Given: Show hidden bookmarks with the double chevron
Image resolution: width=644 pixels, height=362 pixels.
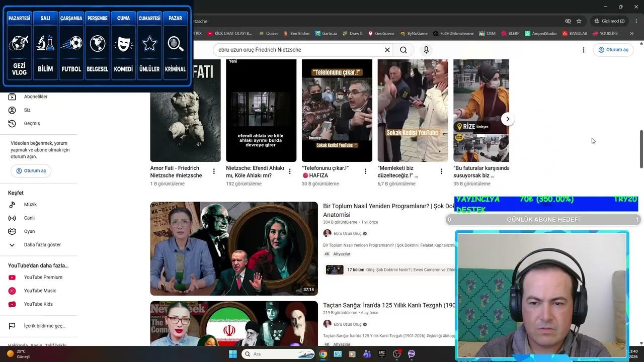Looking at the screenshot, I should [x=632, y=34].
